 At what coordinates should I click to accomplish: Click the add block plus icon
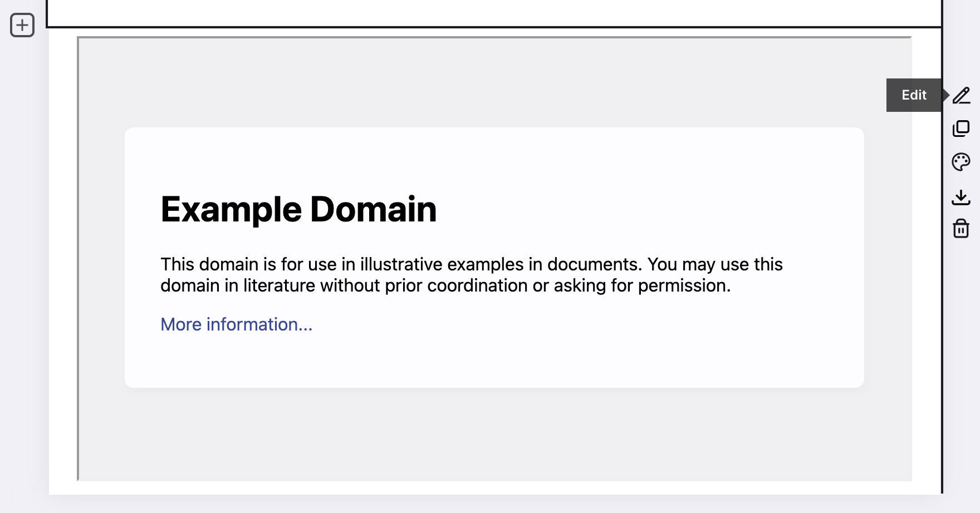(x=22, y=25)
